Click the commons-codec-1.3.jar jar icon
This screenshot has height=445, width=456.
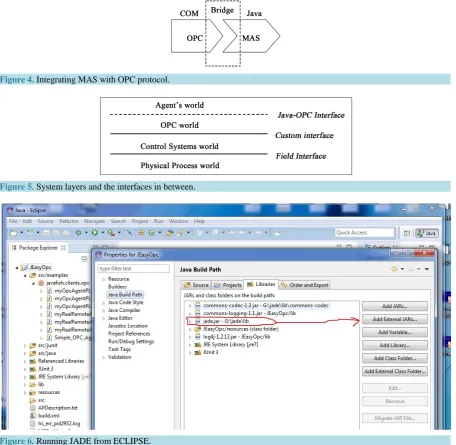pyautogui.click(x=198, y=305)
